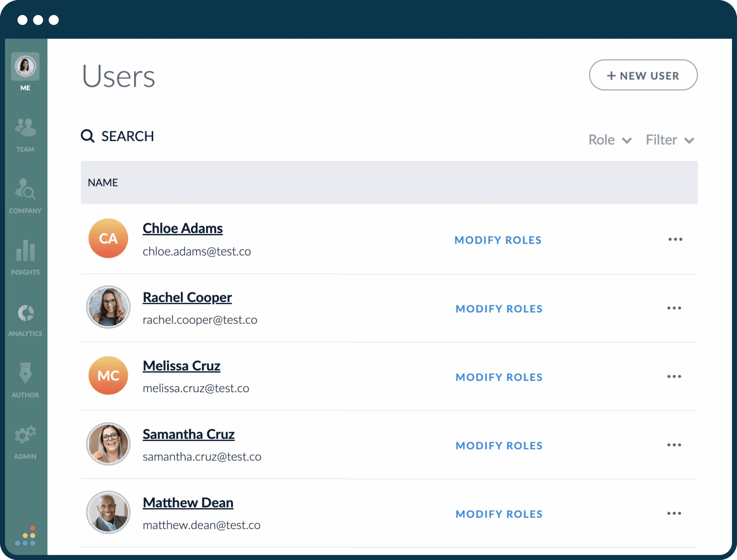Go to Insights bar chart icon
Image resolution: width=737 pixels, height=560 pixels.
coord(25,251)
